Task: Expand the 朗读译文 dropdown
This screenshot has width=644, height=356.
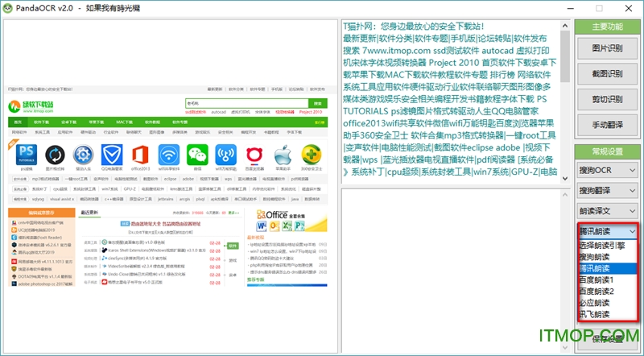Action: click(x=607, y=211)
